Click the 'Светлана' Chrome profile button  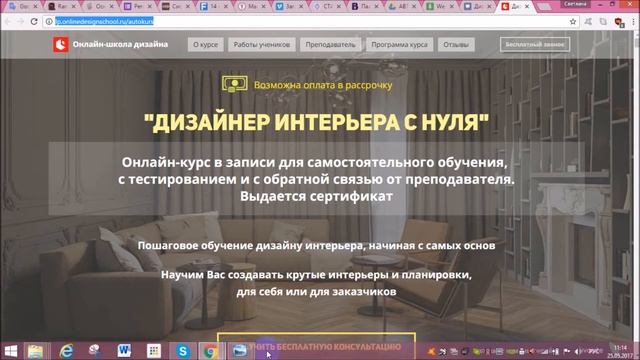click(x=576, y=4)
